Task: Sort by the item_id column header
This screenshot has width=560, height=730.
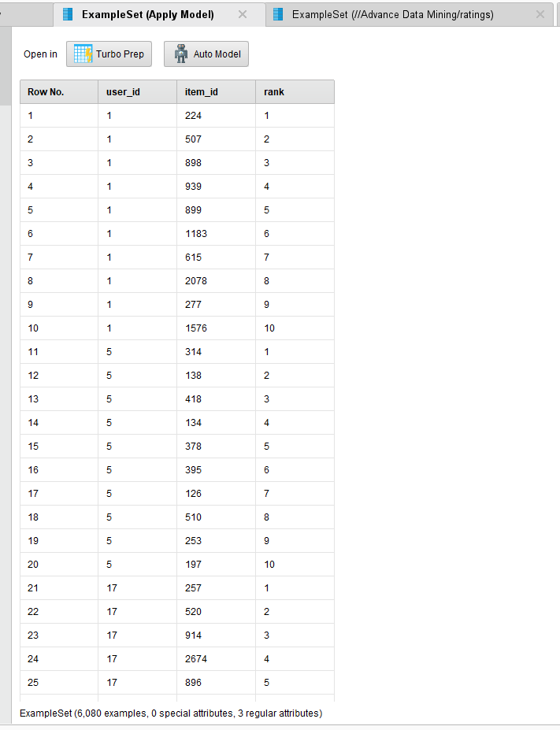Action: [217, 91]
